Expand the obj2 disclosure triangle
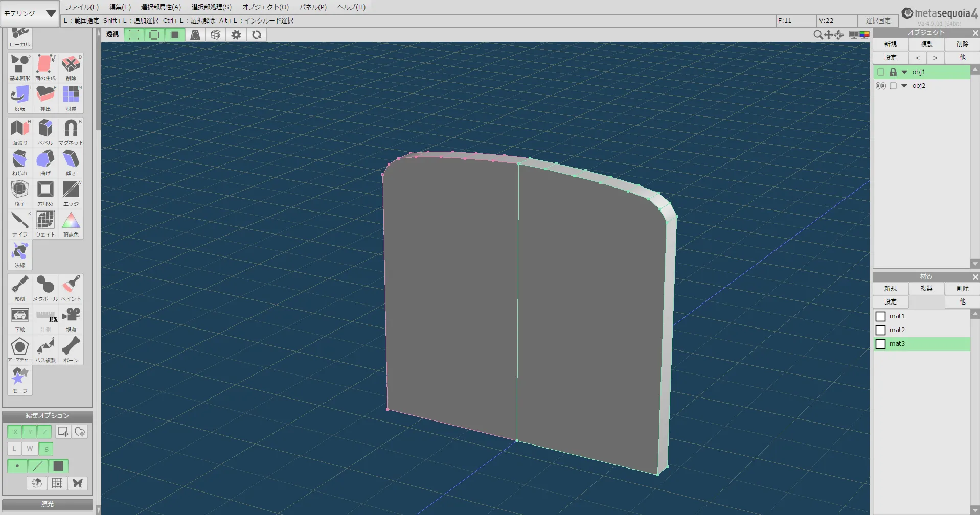 tap(904, 86)
